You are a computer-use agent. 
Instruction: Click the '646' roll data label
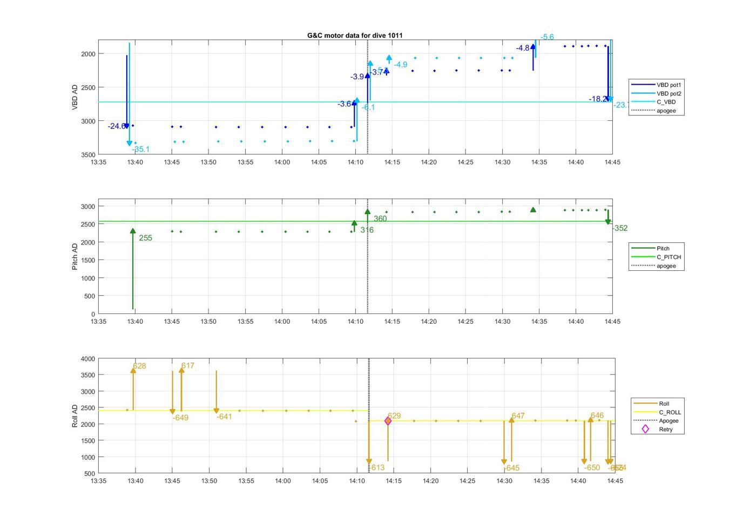597,416
